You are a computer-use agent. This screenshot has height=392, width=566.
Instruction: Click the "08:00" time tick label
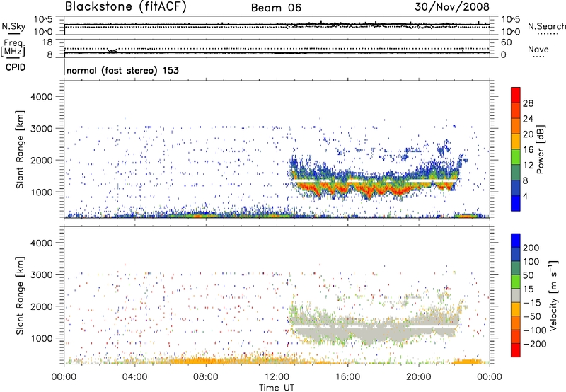click(206, 377)
